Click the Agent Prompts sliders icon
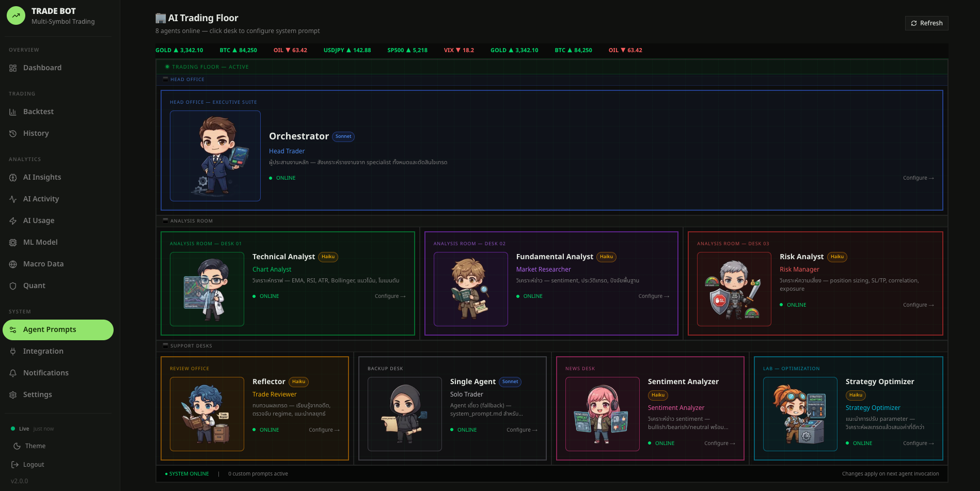Screen dimensions: 980x491 click(13, 330)
